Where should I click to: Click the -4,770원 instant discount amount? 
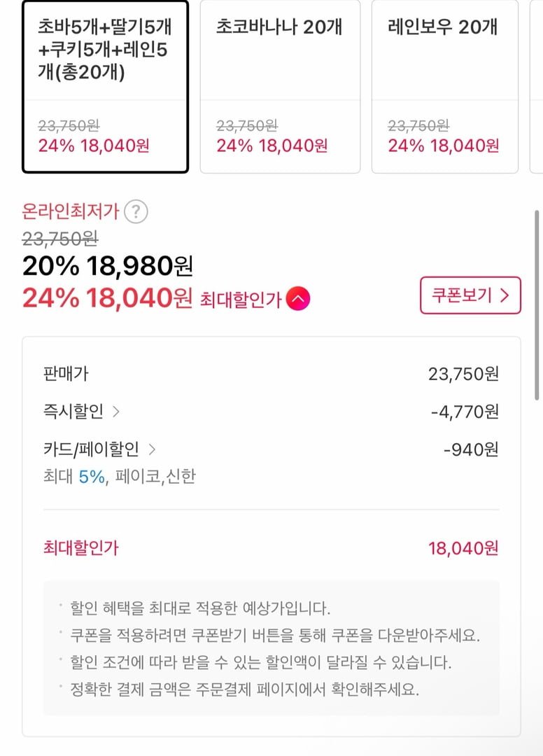coord(465,412)
